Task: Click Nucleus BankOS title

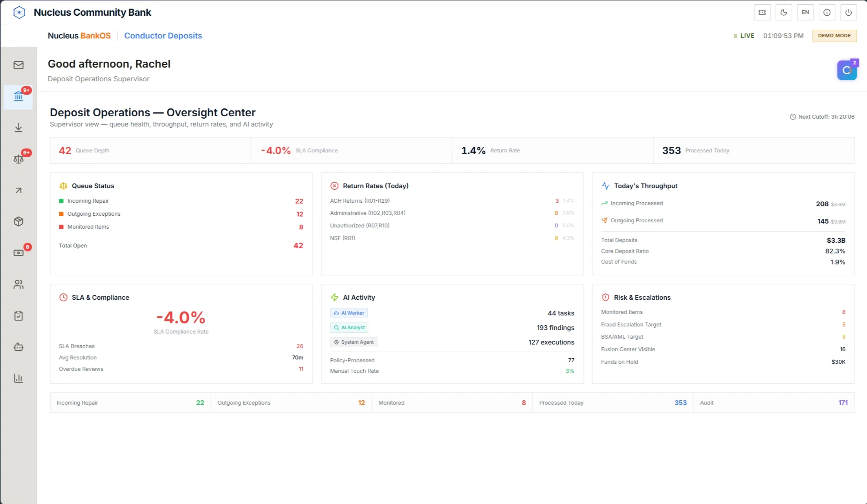Action: pyautogui.click(x=79, y=36)
